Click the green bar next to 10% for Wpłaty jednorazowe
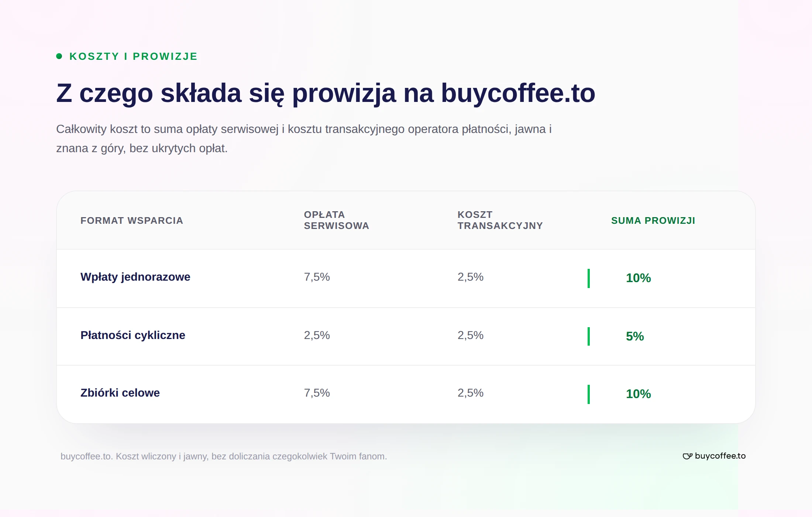812x517 pixels. [x=589, y=278]
